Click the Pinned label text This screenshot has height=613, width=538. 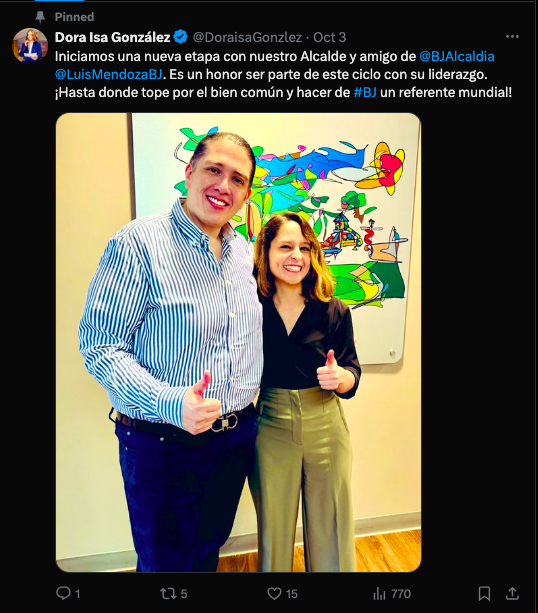pyautogui.click(x=74, y=17)
